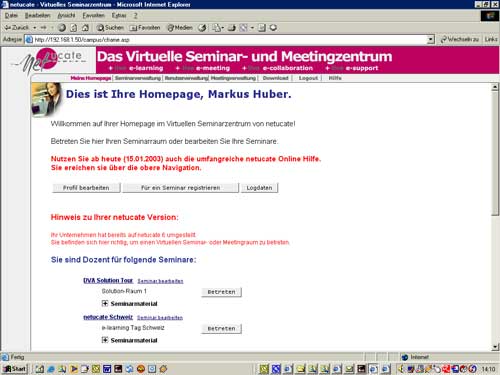
Task: Open the Datei menu
Action: [x=11, y=16]
